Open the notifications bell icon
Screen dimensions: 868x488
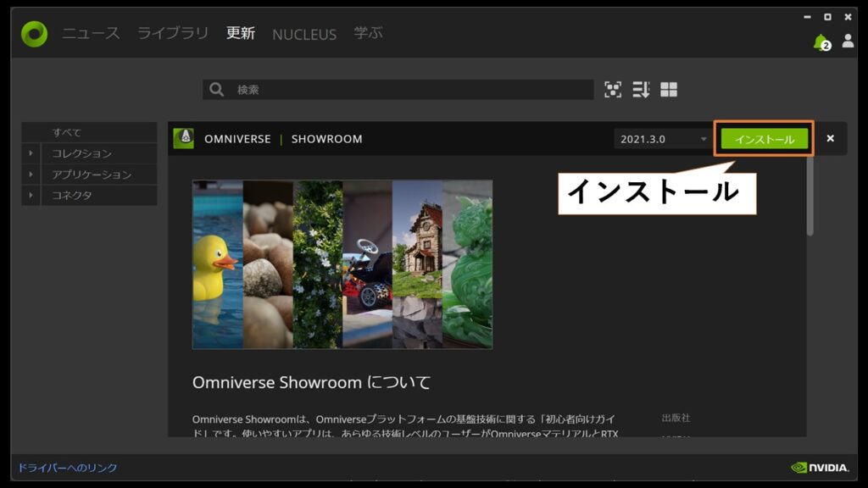point(821,42)
